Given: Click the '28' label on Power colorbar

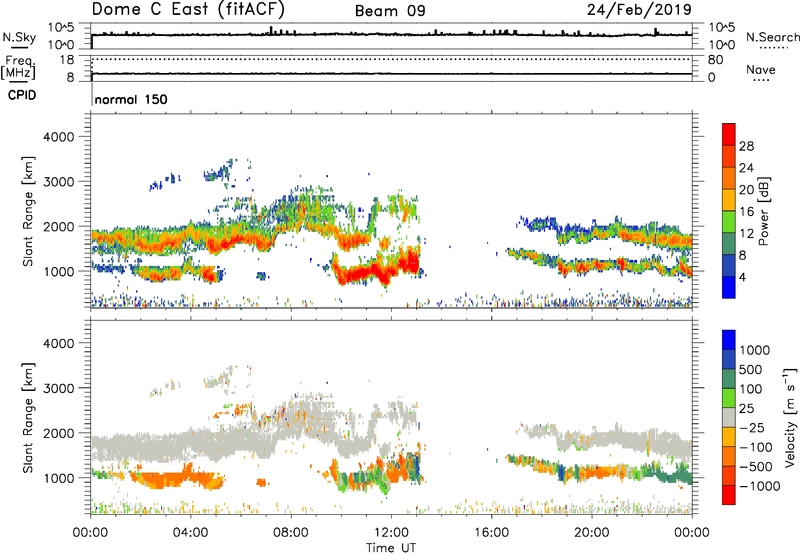Looking at the screenshot, I should (746, 146).
